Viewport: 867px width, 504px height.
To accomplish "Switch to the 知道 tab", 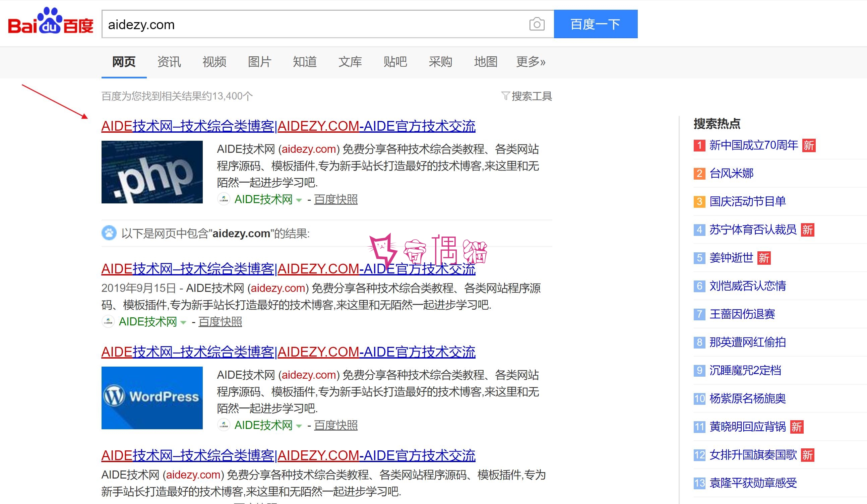I will [x=305, y=62].
